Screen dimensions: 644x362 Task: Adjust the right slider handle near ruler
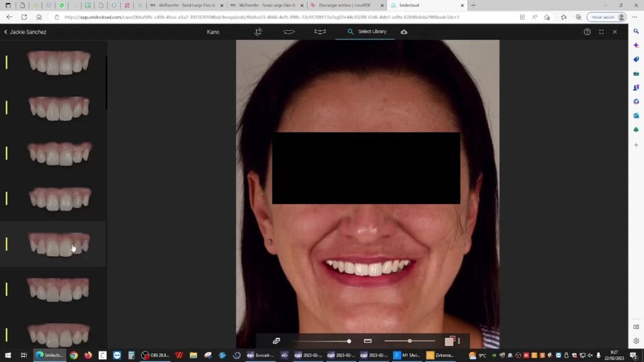tap(409, 341)
